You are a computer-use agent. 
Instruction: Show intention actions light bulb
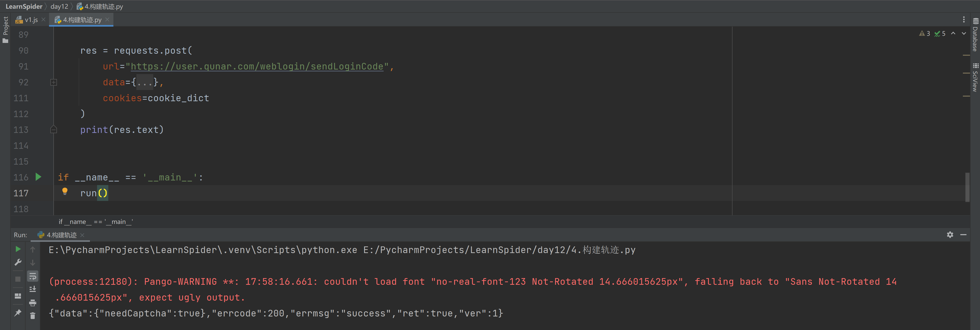(x=65, y=191)
